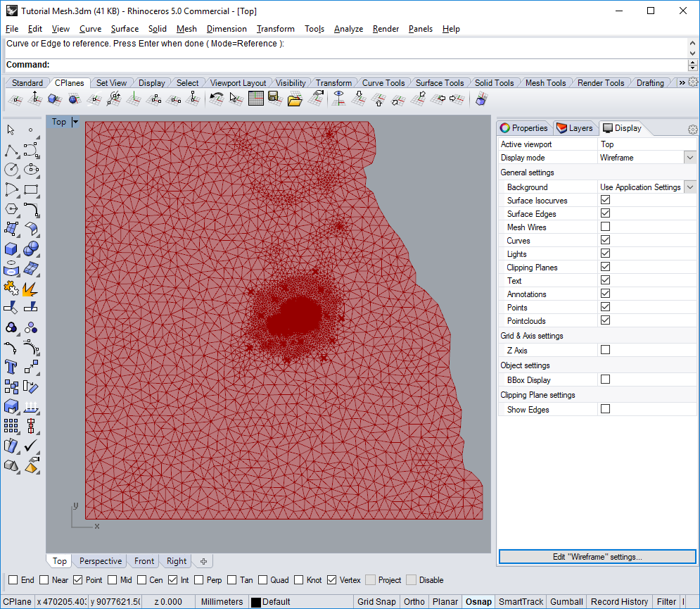Click the Explode tool
The width and height of the screenshot is (700, 609).
31,288
